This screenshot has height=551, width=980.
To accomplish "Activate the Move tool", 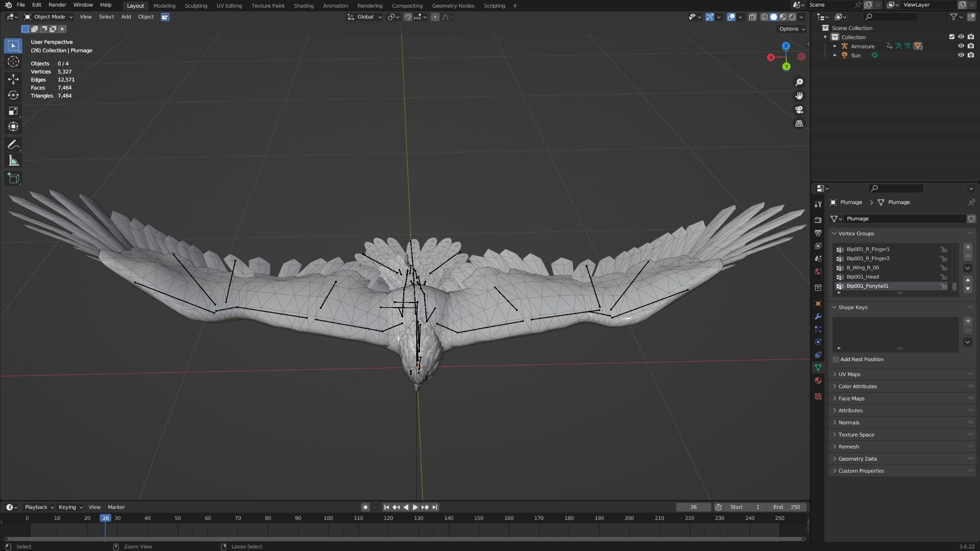I will (13, 79).
